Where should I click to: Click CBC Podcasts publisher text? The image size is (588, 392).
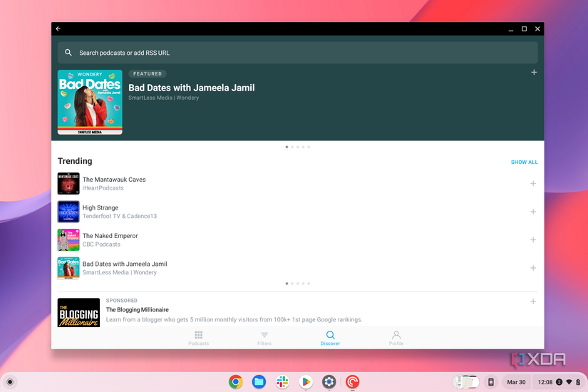pyautogui.click(x=101, y=244)
